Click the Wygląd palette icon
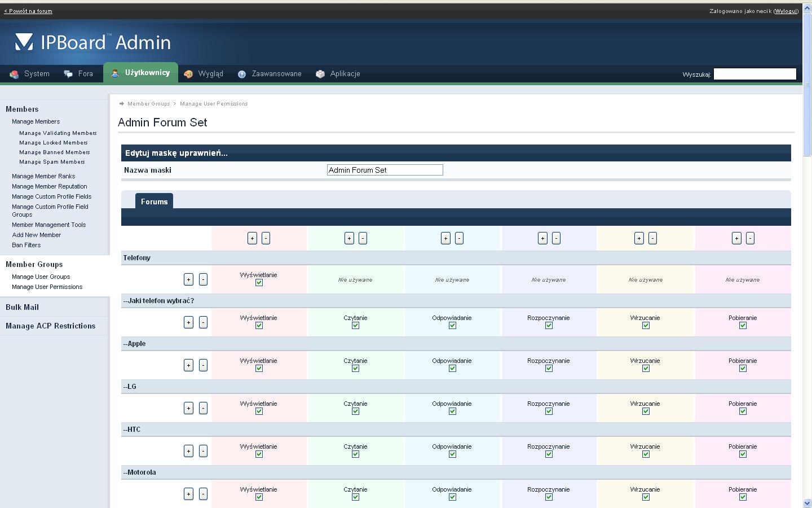The height and width of the screenshot is (508, 812). pyautogui.click(x=188, y=74)
